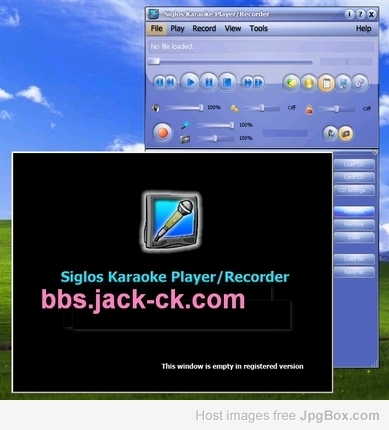Viewport: 389px width, 430px height.
Task: Click the main volume slider handle
Action: point(201,108)
